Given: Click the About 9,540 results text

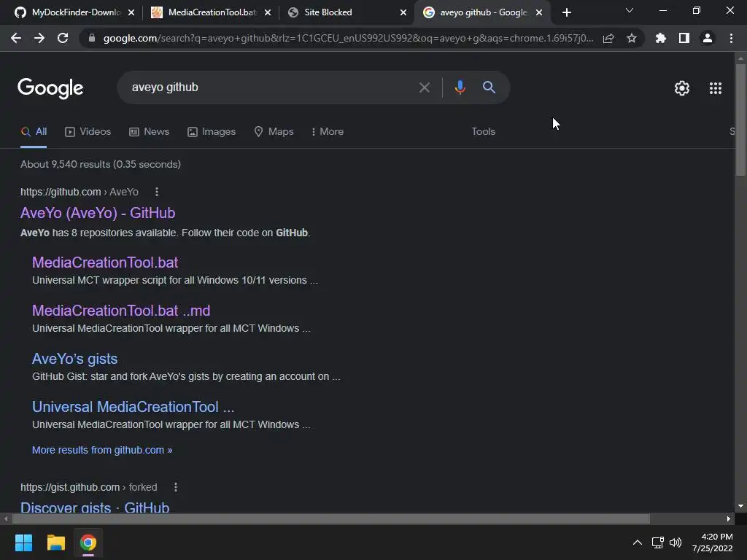Looking at the screenshot, I should [x=101, y=164].
